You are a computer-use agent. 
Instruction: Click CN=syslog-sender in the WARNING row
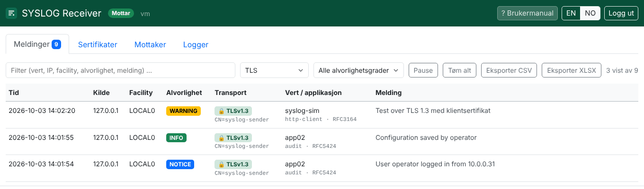pyautogui.click(x=241, y=120)
